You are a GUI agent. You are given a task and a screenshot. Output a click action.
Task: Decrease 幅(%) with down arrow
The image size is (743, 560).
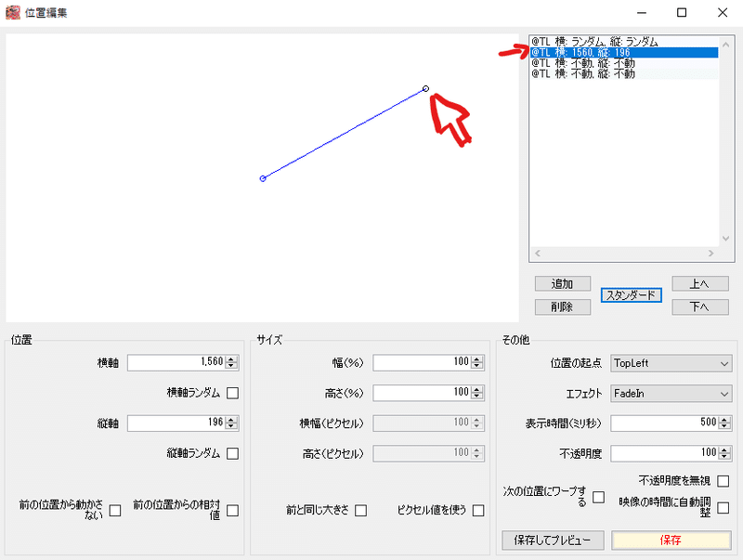tap(477, 366)
